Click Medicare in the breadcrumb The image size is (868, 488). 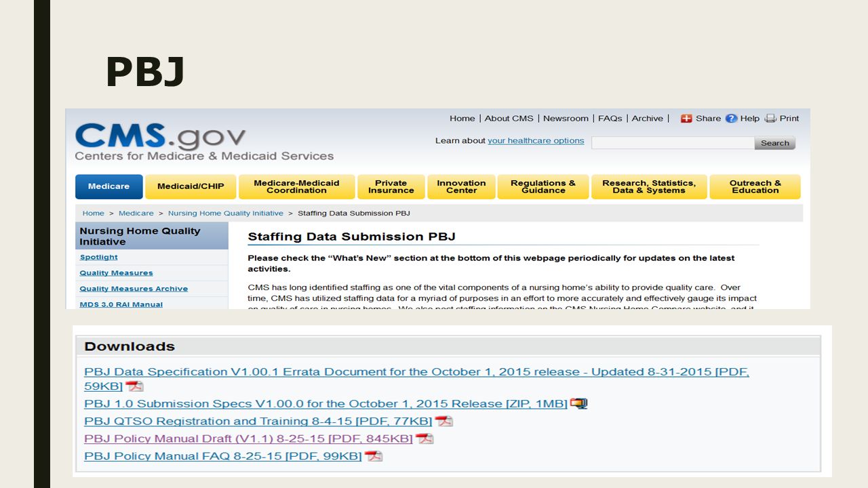pyautogui.click(x=136, y=213)
